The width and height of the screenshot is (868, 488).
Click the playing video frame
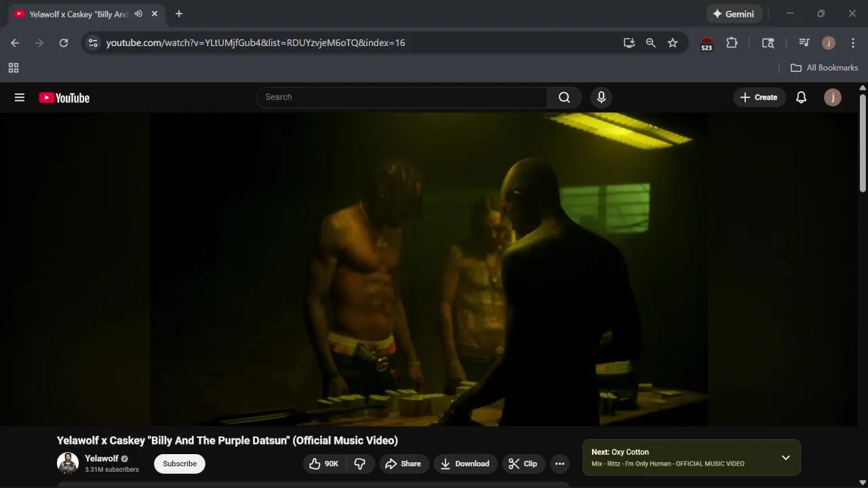click(429, 269)
